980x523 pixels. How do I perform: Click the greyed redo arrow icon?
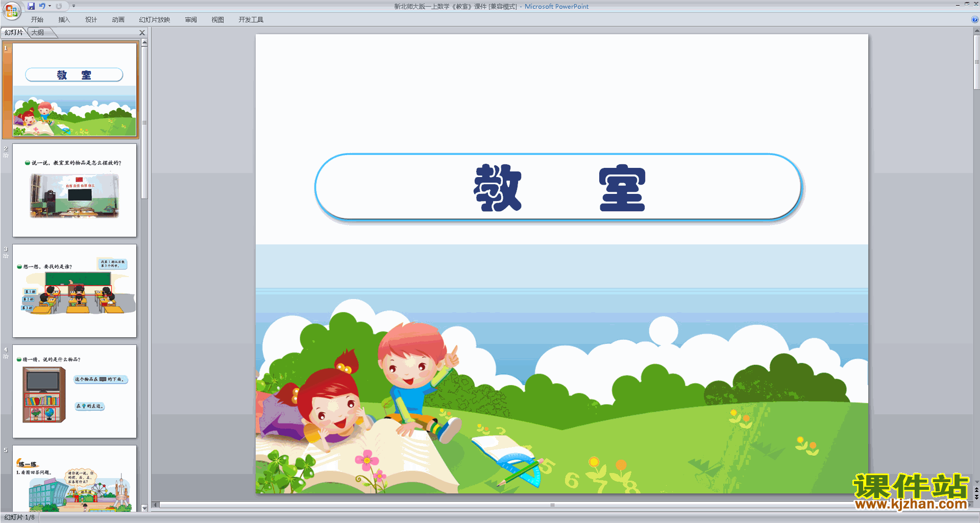(59, 6)
